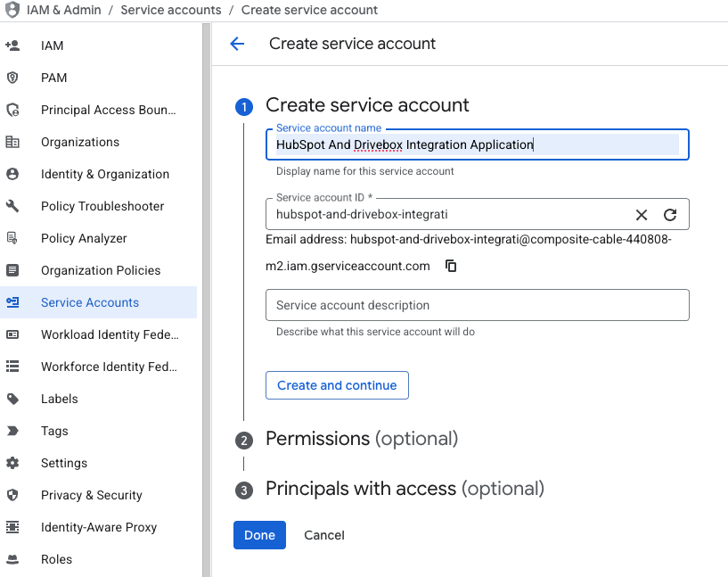Viewport: 728px width, 577px height.
Task: Cancel service account creation
Action: [x=324, y=535]
